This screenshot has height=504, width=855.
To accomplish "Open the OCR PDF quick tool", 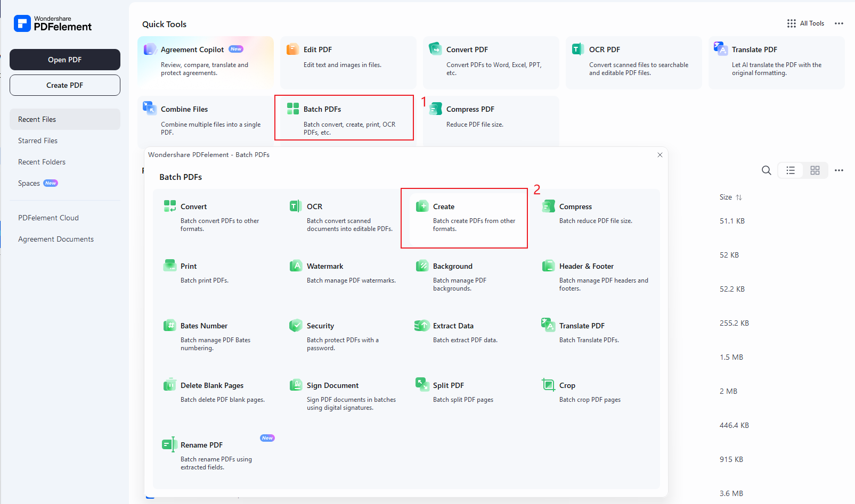I will pyautogui.click(x=634, y=62).
